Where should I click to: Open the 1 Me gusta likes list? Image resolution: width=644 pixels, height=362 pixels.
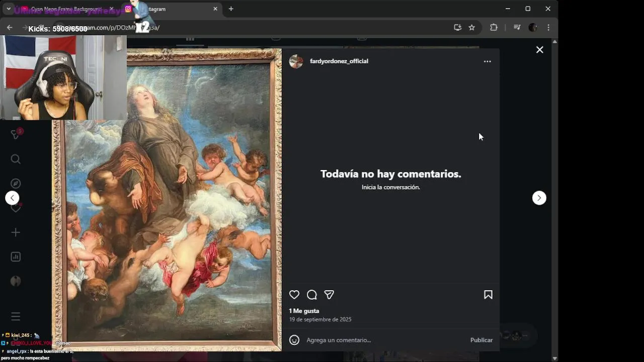(304, 311)
